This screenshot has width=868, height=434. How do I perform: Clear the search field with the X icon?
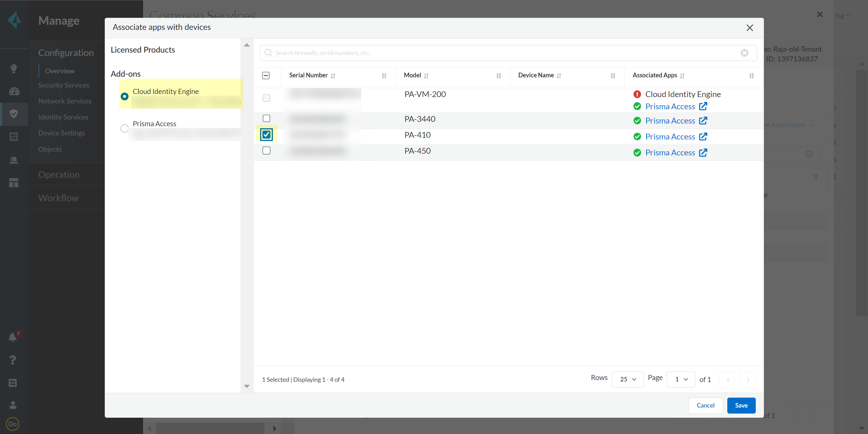pyautogui.click(x=744, y=53)
